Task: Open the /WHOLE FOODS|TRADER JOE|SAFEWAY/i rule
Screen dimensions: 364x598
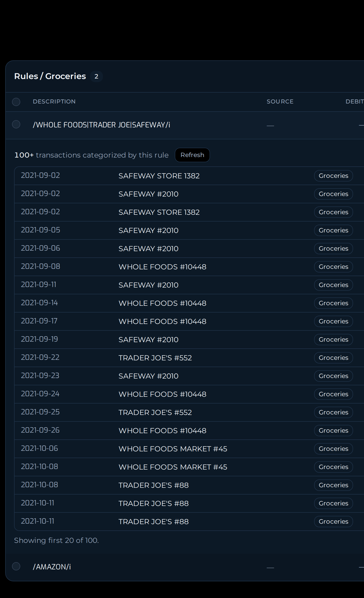Action: pyautogui.click(x=185, y=125)
